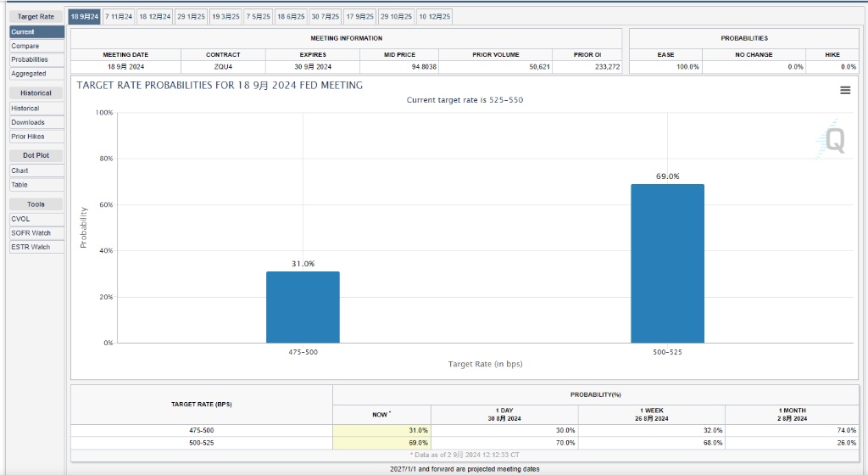This screenshot has width=868, height=475.
Task: Go to the 10 12月25 meeting tab
Action: (x=435, y=17)
